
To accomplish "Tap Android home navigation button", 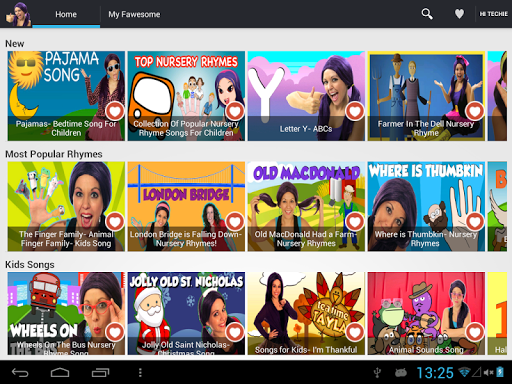I will (x=60, y=372).
